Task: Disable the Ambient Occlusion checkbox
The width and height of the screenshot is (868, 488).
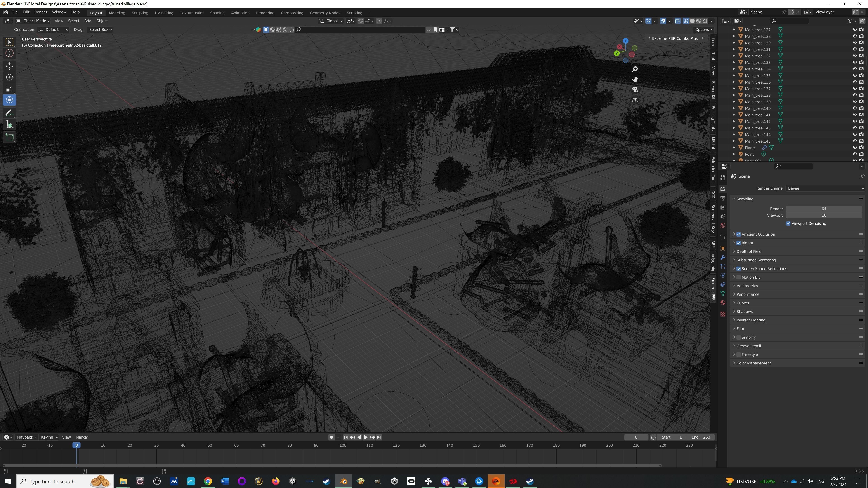Action: tap(739, 235)
